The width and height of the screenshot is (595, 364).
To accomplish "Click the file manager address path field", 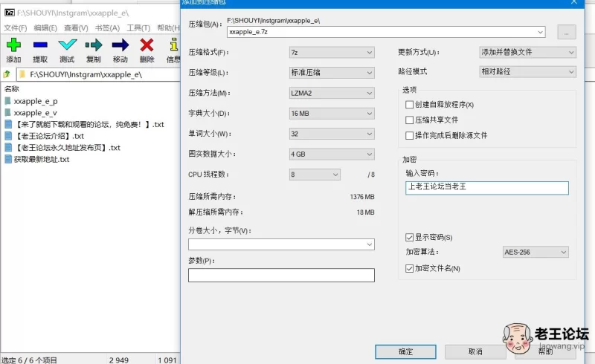I will coord(99,74).
